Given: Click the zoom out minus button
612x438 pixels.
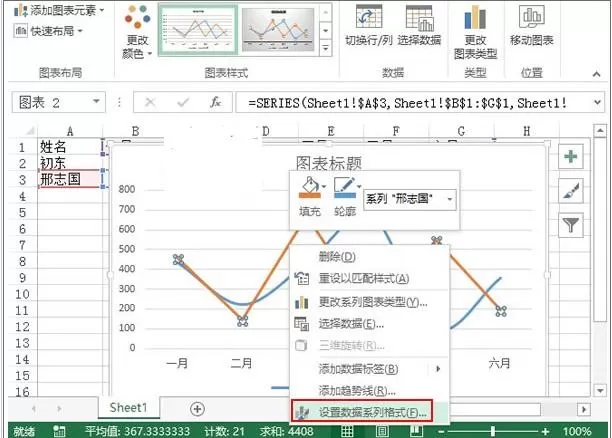Looking at the screenshot, I should (441, 431).
